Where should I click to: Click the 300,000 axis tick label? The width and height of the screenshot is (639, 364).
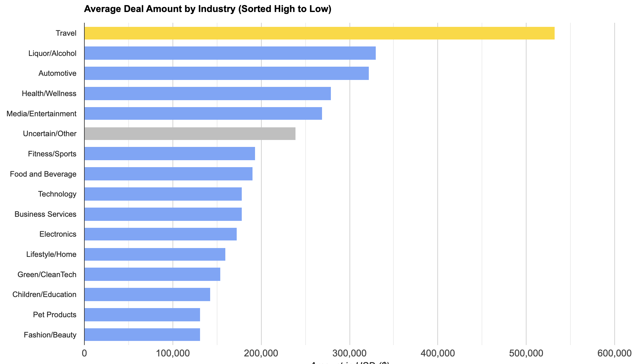[349, 353]
